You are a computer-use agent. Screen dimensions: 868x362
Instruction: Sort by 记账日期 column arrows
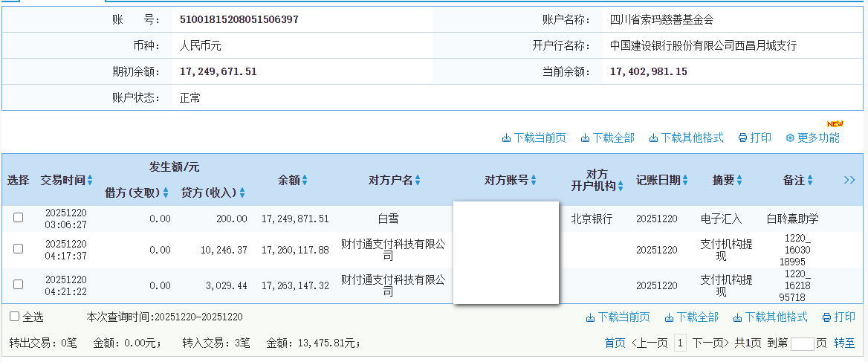click(685, 180)
